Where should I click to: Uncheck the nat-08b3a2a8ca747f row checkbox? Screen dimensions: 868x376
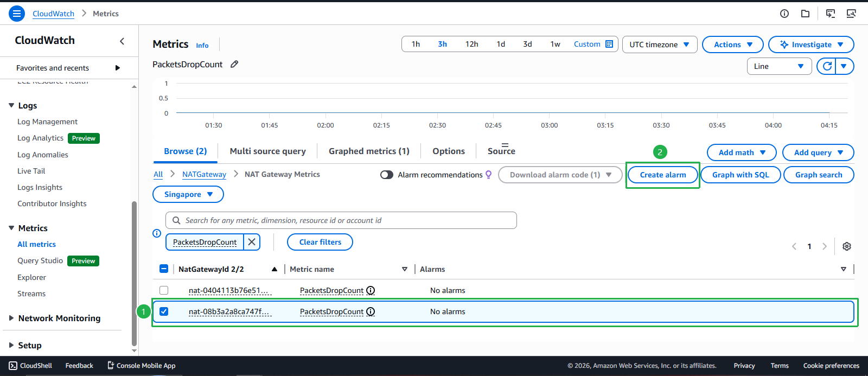[164, 311]
